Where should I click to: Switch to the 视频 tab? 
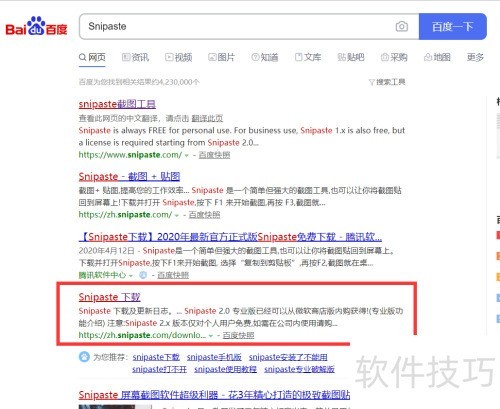point(179,57)
